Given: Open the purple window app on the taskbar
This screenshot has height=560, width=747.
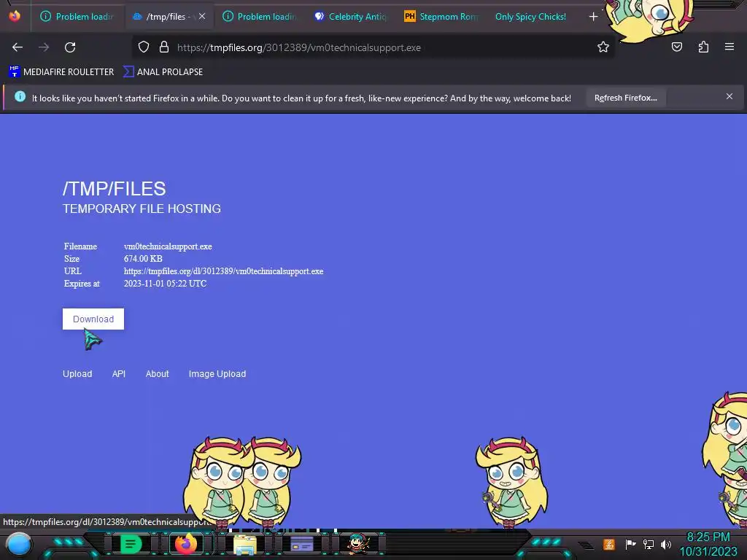Looking at the screenshot, I should tap(301, 544).
